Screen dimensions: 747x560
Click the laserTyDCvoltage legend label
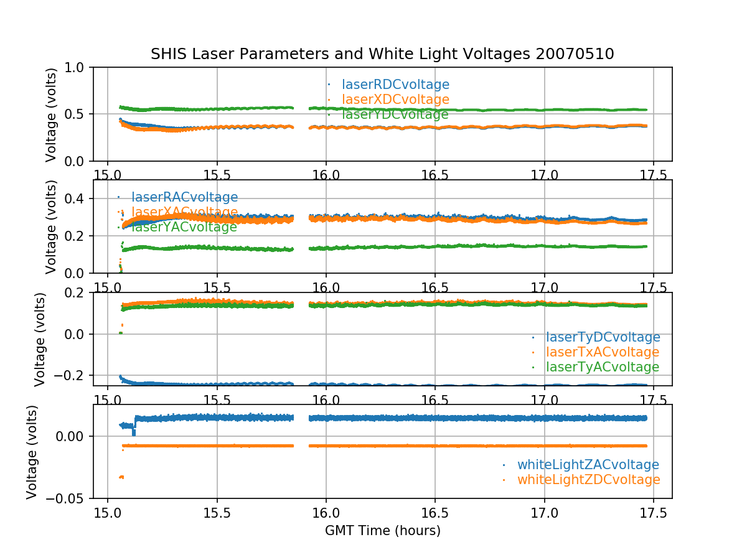(603, 337)
